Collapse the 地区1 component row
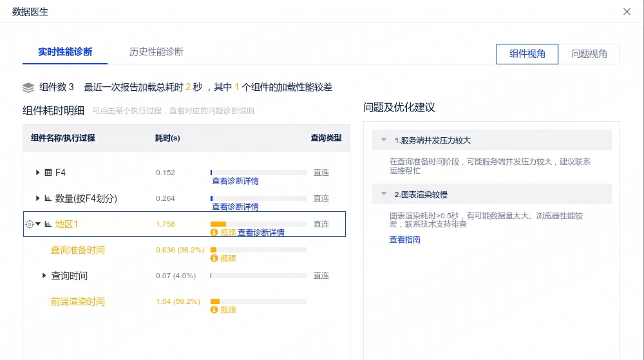 [x=38, y=224]
